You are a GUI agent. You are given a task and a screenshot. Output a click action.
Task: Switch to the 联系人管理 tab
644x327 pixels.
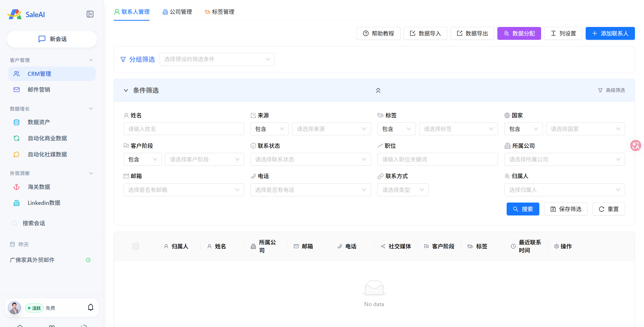click(x=132, y=12)
